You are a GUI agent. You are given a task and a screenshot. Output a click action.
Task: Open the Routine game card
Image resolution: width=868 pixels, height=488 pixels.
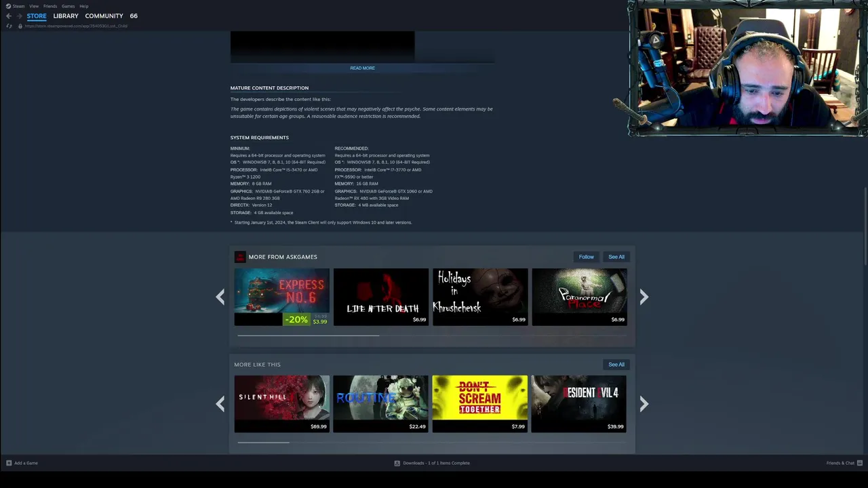pos(381,404)
